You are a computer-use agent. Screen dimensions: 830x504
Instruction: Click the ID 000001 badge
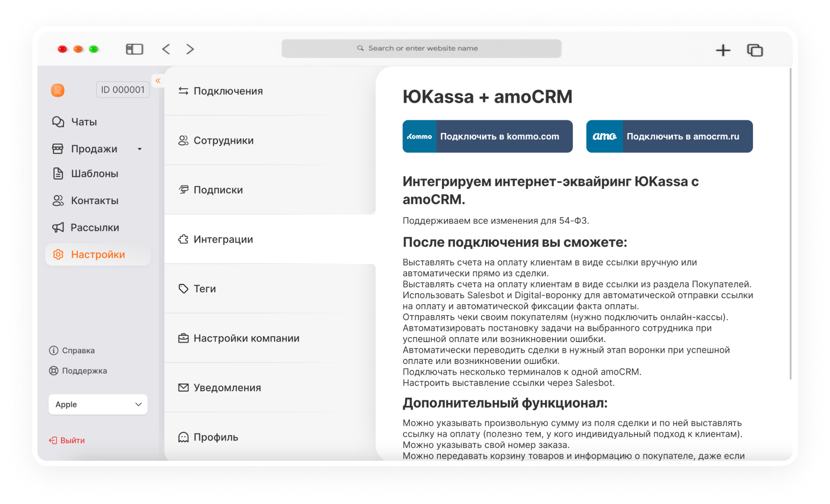(x=123, y=90)
